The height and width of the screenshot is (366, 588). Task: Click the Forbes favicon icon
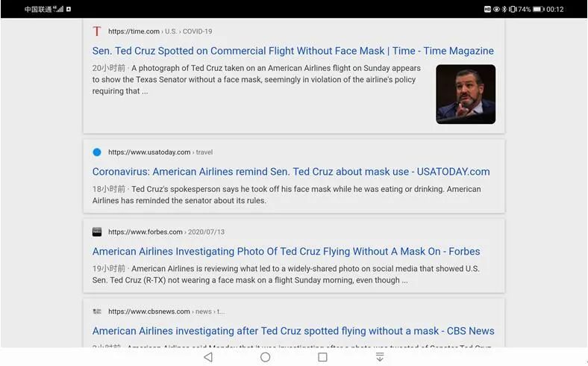click(x=97, y=232)
